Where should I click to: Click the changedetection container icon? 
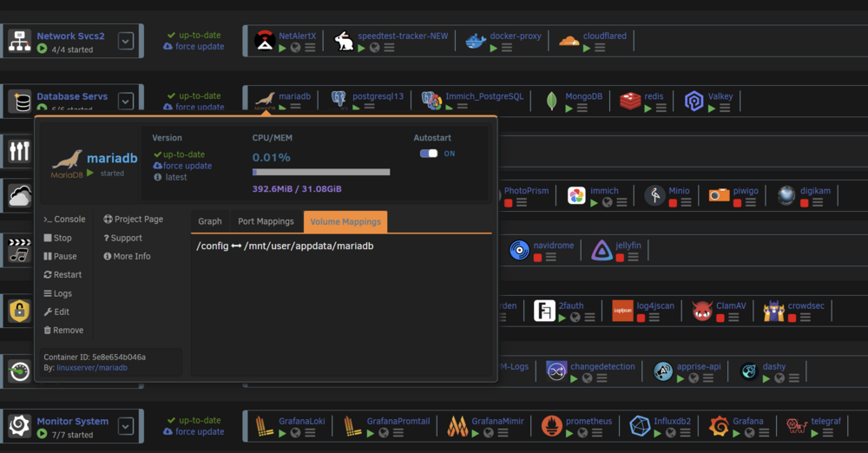point(556,371)
